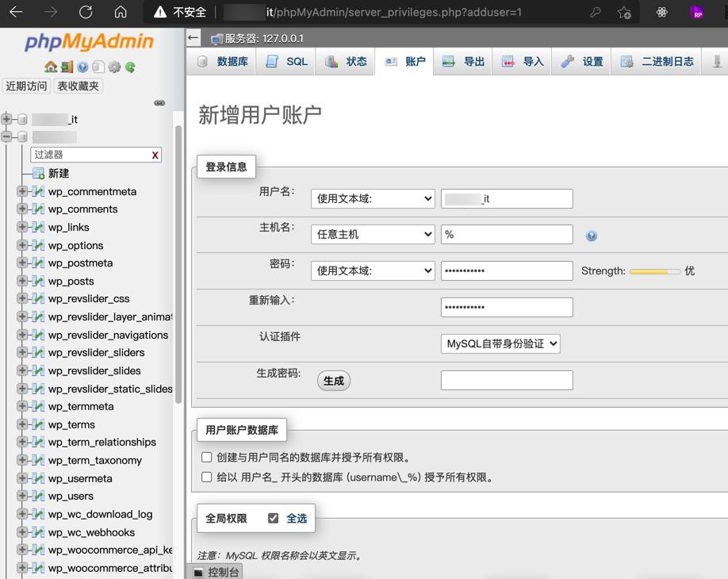
Task: Open the 控制台 console bar
Action: pos(216,572)
